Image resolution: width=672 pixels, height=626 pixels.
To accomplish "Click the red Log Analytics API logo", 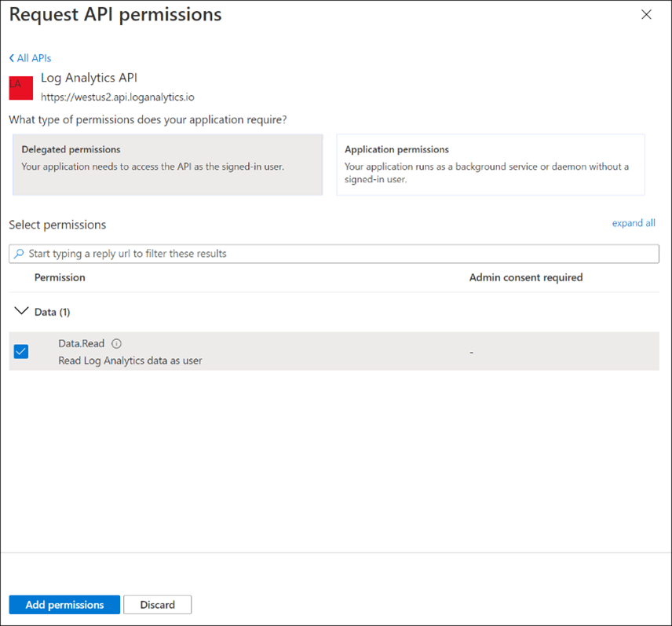I will tap(20, 87).
